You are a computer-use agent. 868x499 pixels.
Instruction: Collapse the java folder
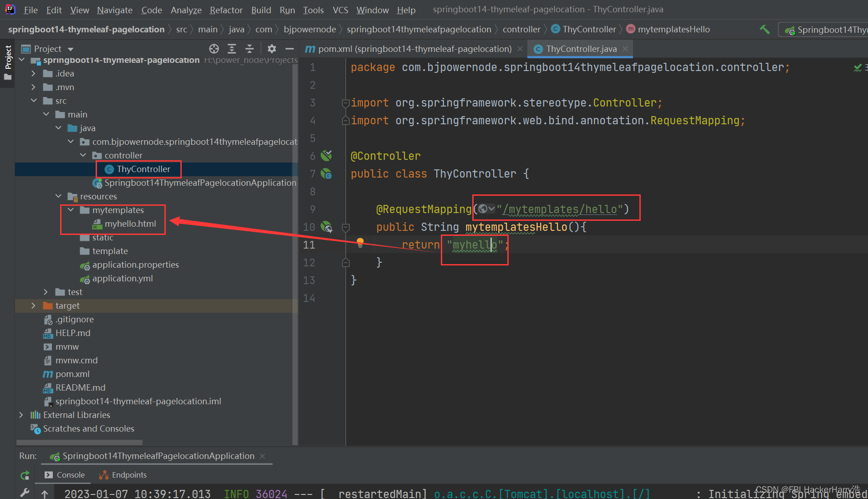(x=58, y=128)
